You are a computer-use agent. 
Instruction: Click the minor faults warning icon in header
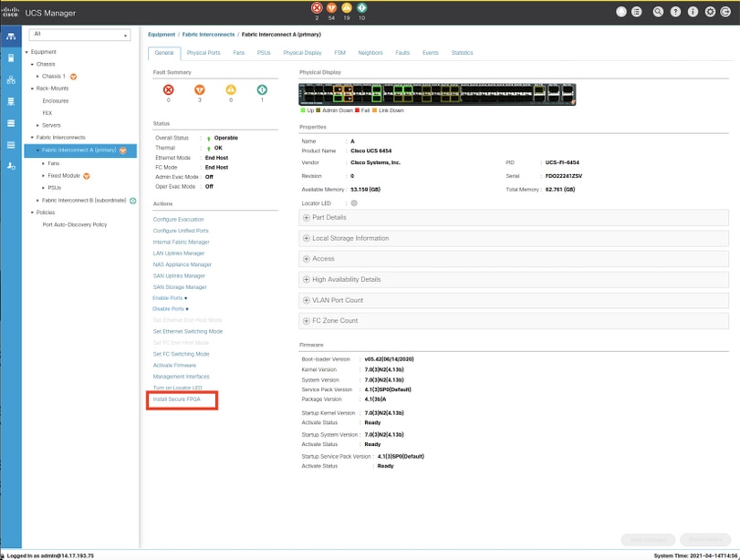coord(347,8)
